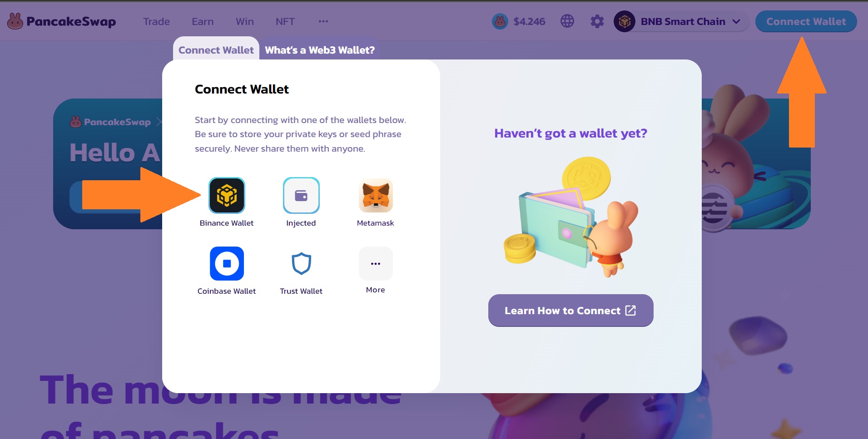The width and height of the screenshot is (868, 439).
Task: Open the language globe icon
Action: click(567, 21)
